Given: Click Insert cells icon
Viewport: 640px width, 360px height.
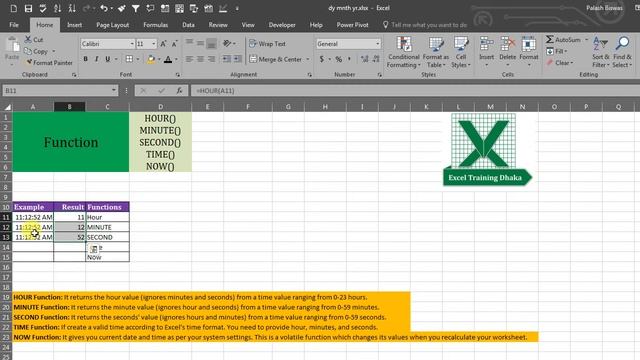Looking at the screenshot, I should (x=487, y=44).
